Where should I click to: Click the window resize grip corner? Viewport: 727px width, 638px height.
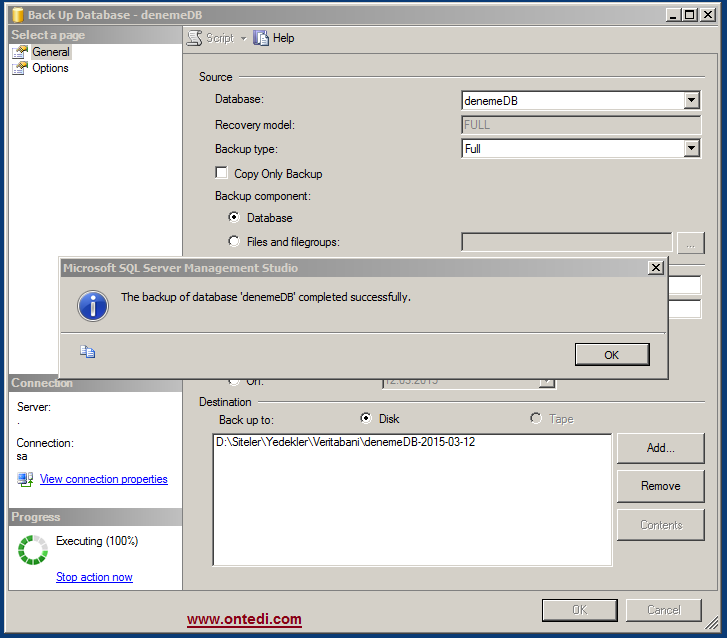point(712,623)
